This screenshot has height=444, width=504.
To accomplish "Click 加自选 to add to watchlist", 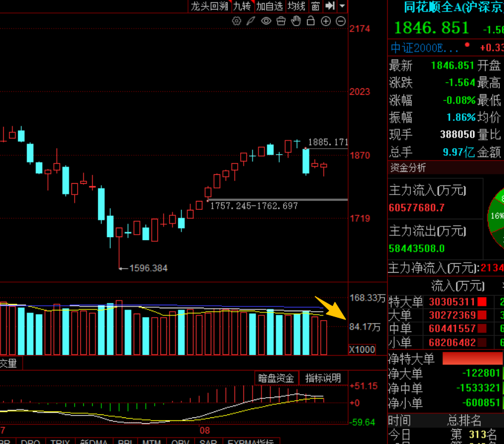I will click(269, 6).
